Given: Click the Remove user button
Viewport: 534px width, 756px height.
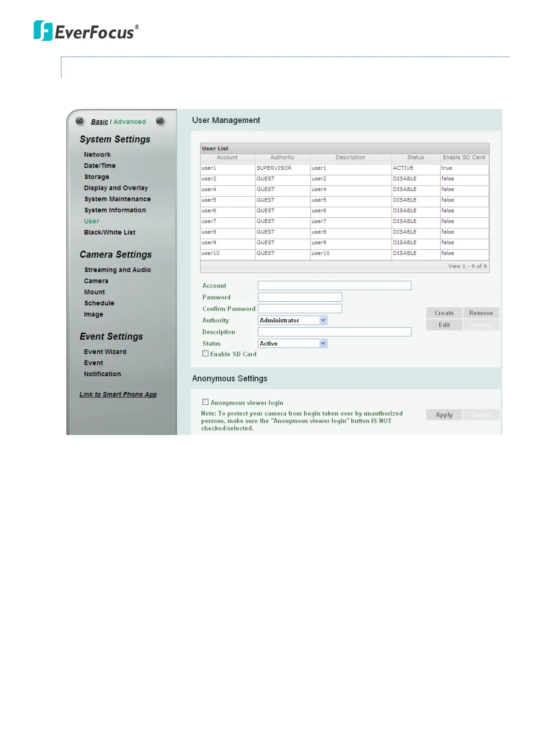Looking at the screenshot, I should (x=481, y=313).
